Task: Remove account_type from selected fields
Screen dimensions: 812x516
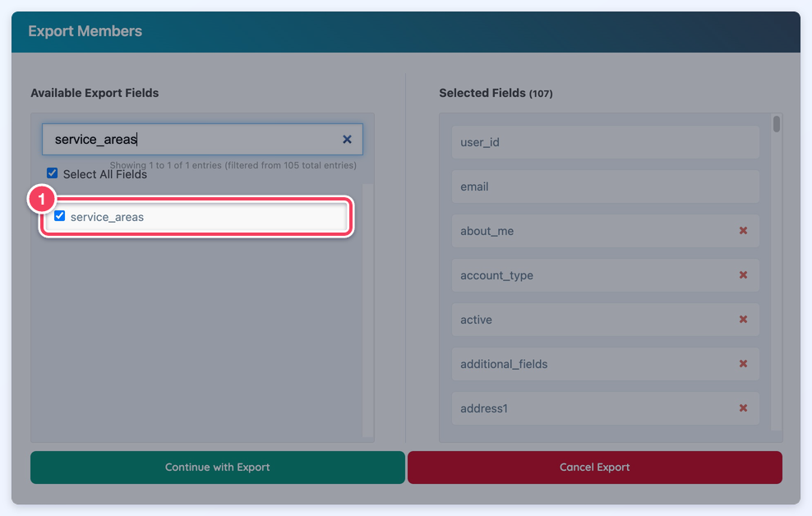Action: point(743,274)
